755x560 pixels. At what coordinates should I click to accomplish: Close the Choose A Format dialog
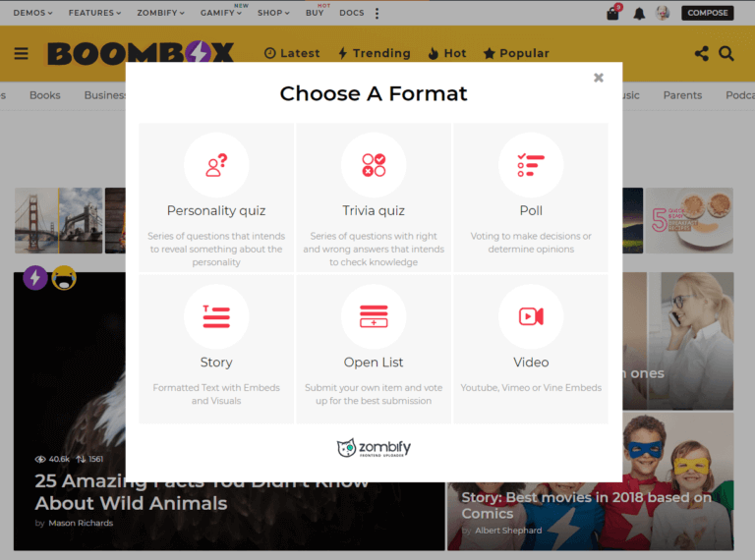599,78
